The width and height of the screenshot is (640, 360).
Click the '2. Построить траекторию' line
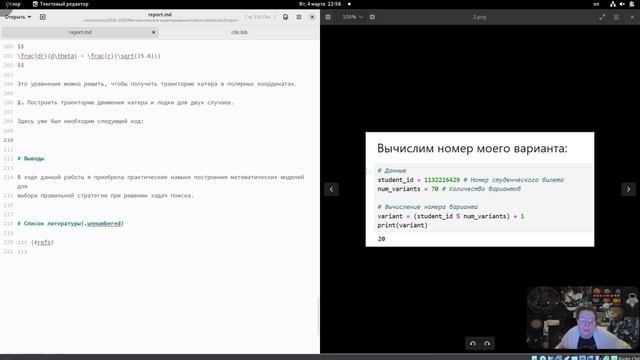point(125,102)
